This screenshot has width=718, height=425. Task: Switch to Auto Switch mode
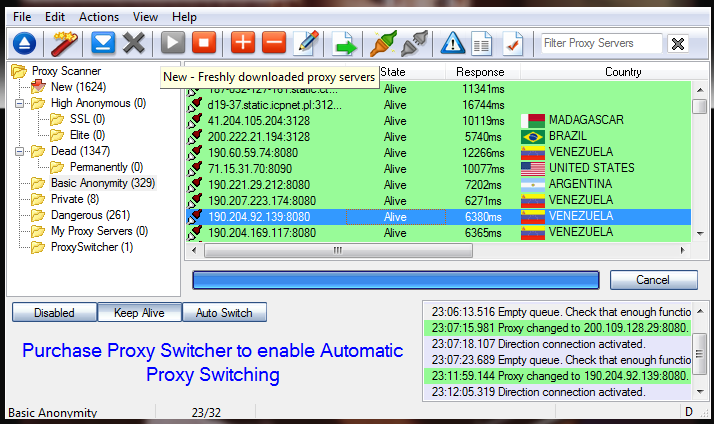point(224,313)
